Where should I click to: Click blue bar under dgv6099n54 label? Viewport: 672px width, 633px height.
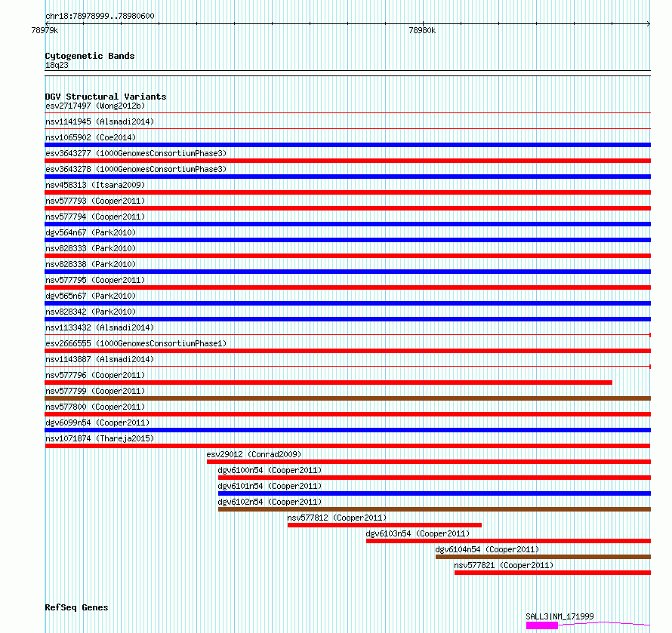point(347,430)
